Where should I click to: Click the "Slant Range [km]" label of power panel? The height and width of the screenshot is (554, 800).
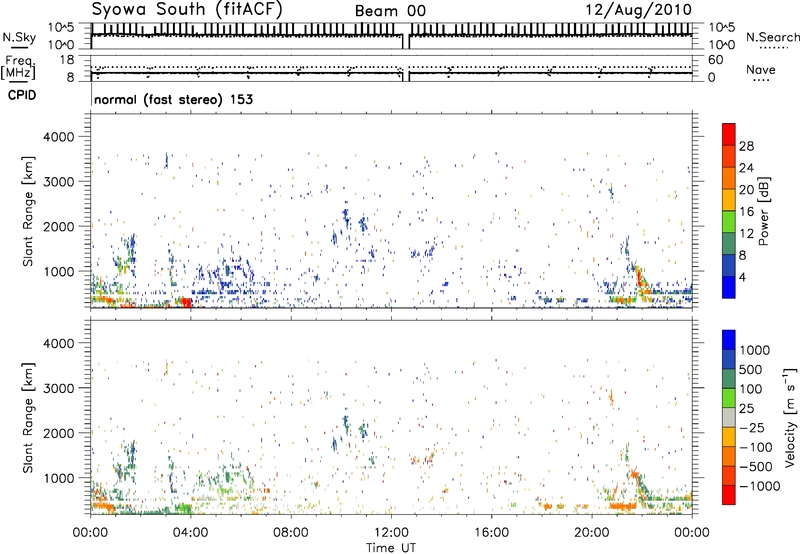tap(28, 211)
